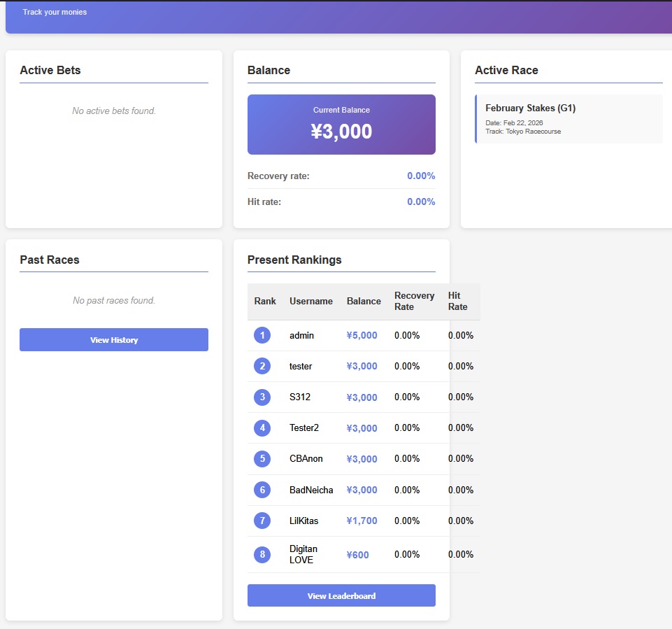Click the Active Race heading
This screenshot has height=629, width=672.
point(506,71)
